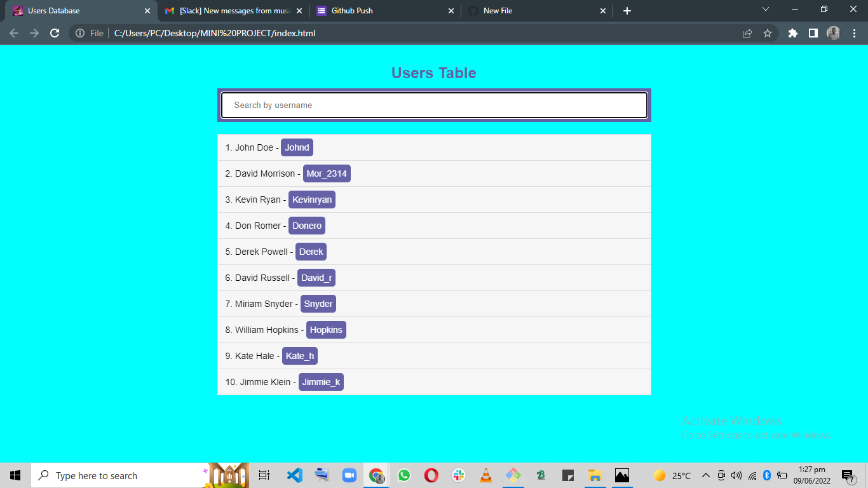Click the volume icon in the system tray

pyautogui.click(x=737, y=475)
